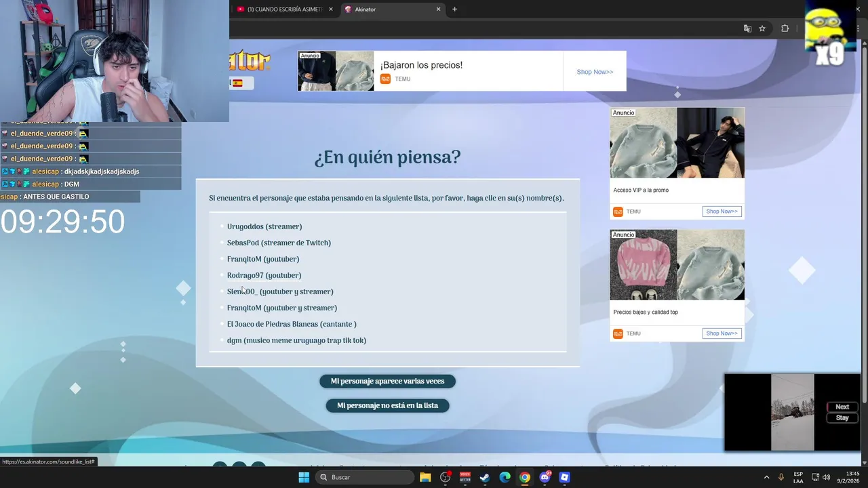Select FranqitoM (youtuber y streamer)
868x488 pixels.
pos(282,308)
